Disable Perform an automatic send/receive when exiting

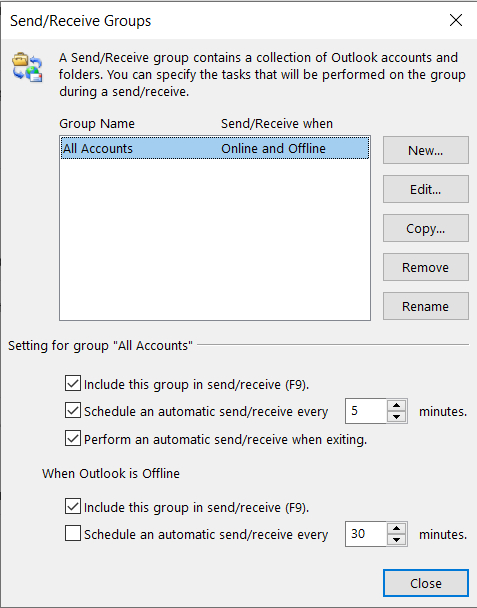(x=73, y=438)
